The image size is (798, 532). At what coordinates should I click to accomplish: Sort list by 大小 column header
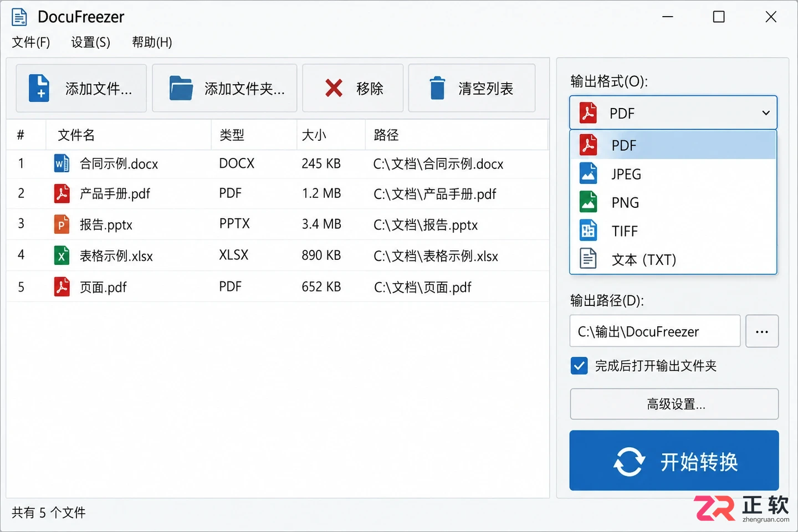click(331, 135)
